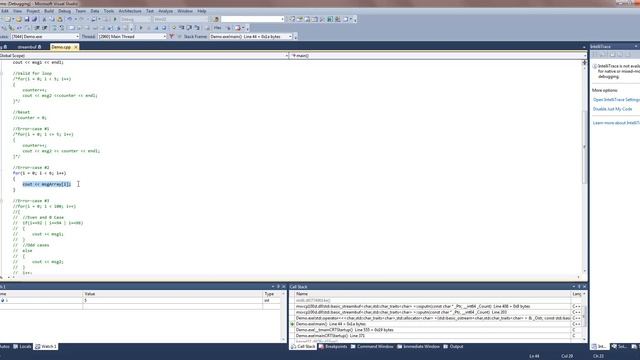Click the Learn more about IntelliTrace link

[x=616, y=123]
